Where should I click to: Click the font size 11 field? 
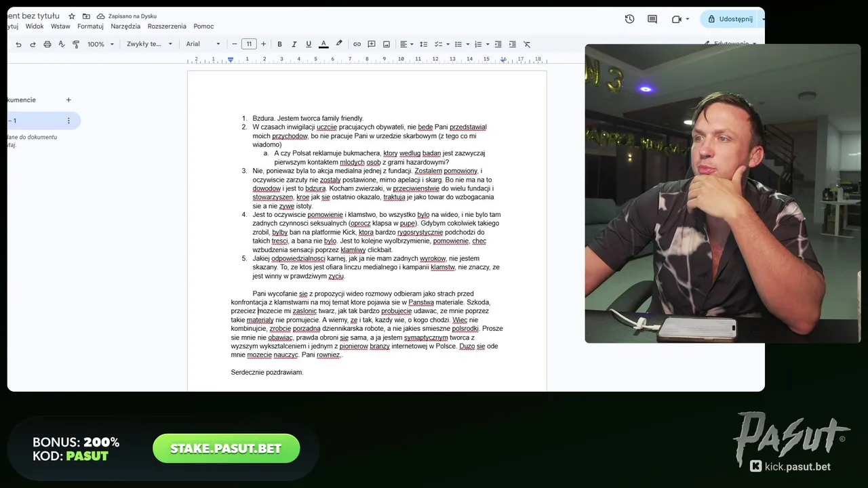(x=249, y=44)
